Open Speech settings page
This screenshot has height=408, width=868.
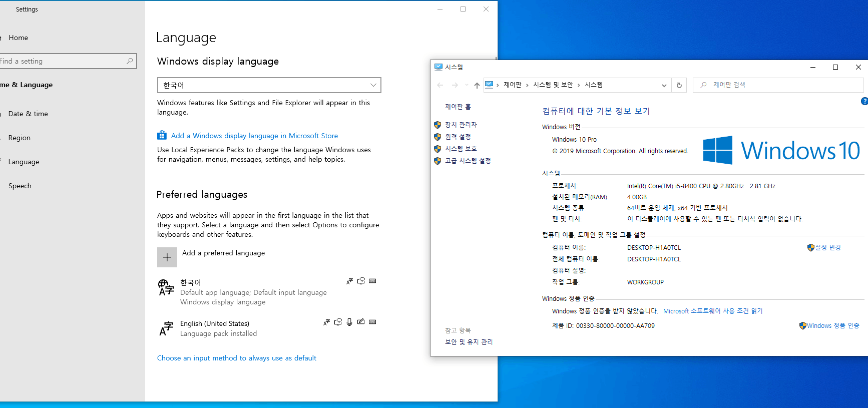point(20,186)
